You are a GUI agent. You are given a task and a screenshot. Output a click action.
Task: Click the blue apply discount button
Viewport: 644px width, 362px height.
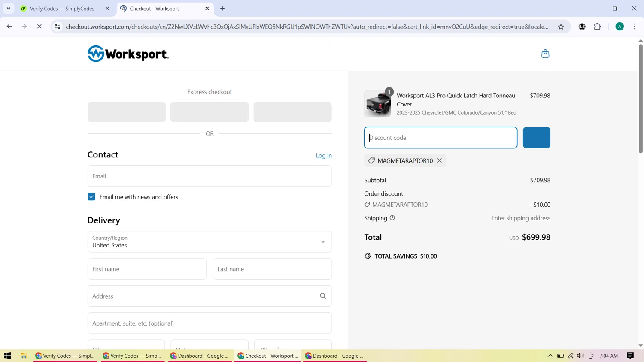(x=536, y=138)
